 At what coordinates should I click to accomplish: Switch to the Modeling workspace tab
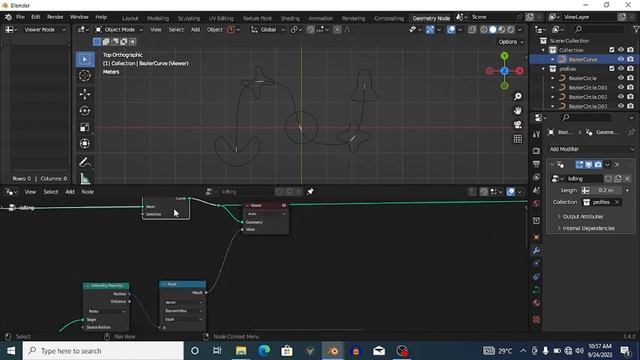(158, 18)
